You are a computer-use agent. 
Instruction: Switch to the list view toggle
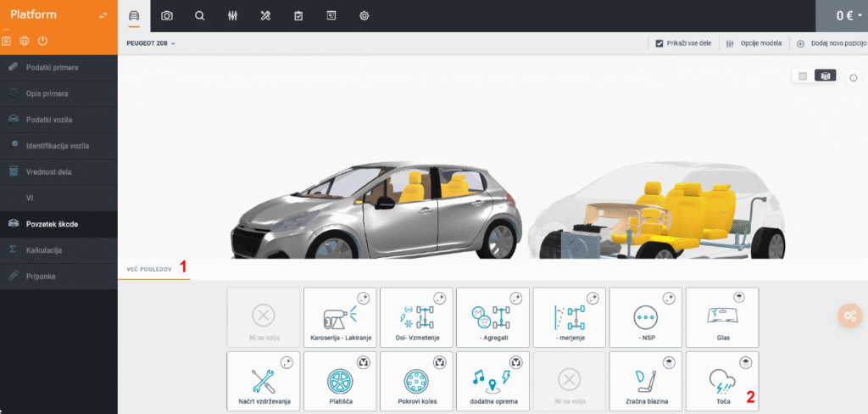(x=803, y=76)
